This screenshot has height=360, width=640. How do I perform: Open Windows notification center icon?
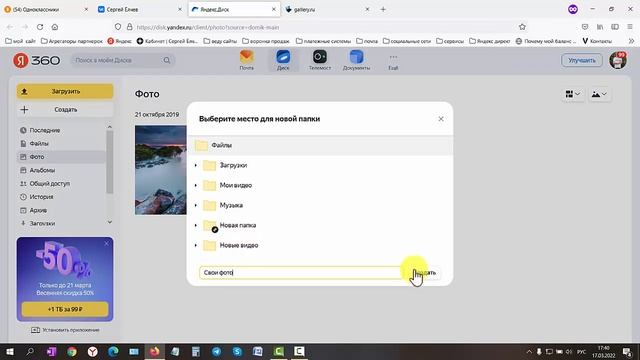pyautogui.click(x=627, y=351)
